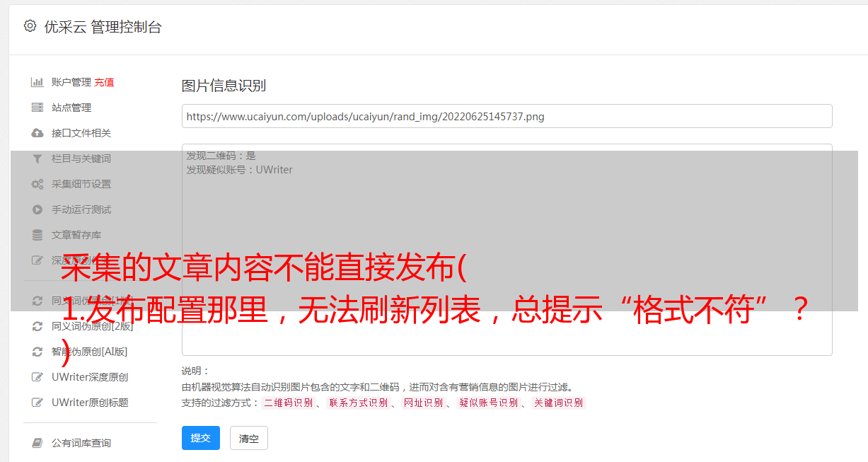The image size is (868, 462).
Task: Click the play icon for 手动运行测试
Action: (37, 209)
